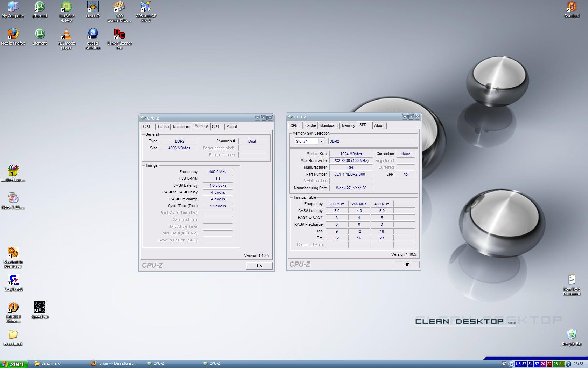
Task: Open Mozilla Firefox desktop shortcut
Action: coord(13,37)
